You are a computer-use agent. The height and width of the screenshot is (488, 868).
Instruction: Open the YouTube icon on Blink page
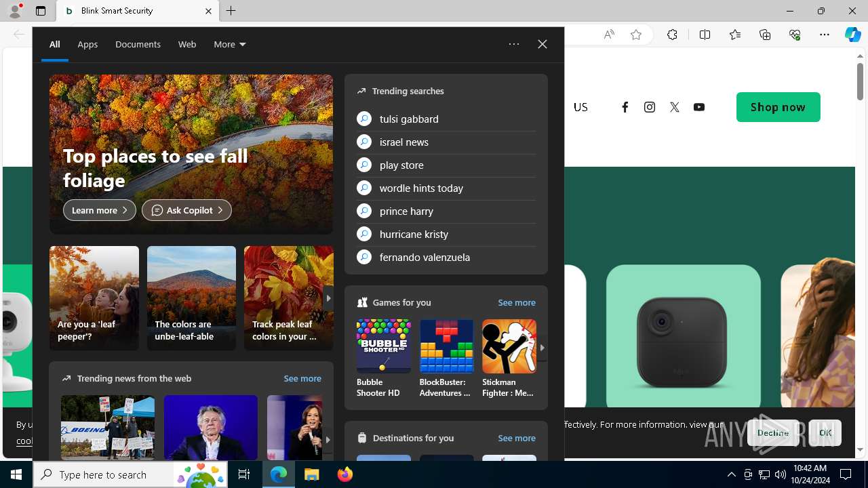click(699, 107)
